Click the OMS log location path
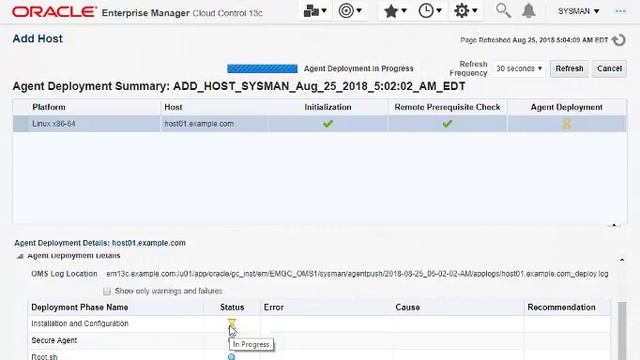 (357, 274)
